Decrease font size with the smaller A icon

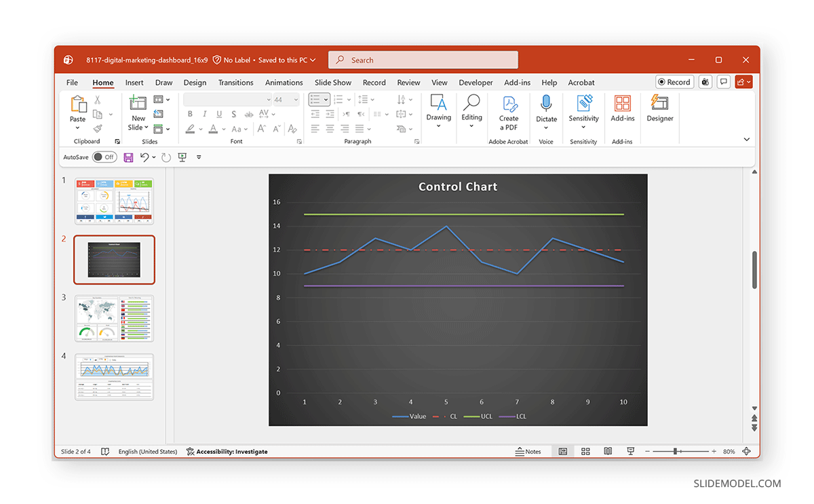[276, 128]
